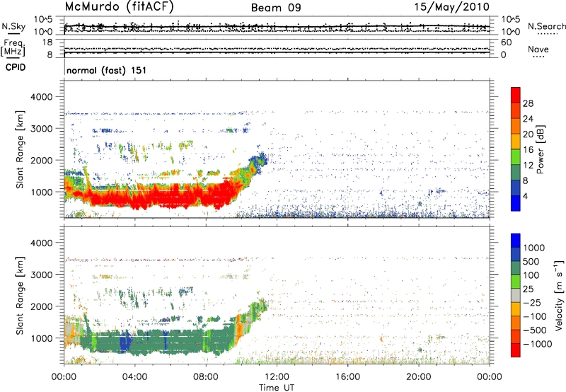Click the 'Freq. [MHz]' label

click(13, 48)
